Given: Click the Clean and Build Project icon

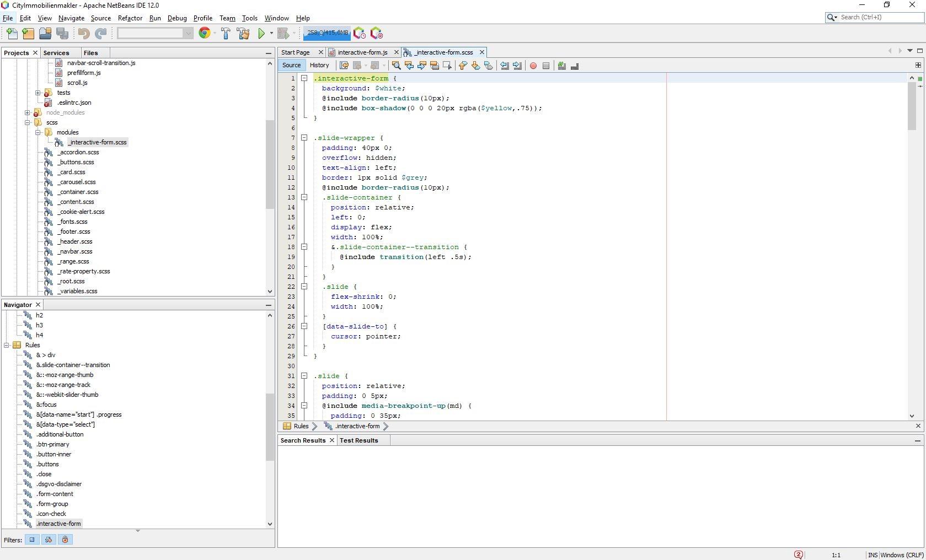Looking at the screenshot, I should click(x=243, y=34).
